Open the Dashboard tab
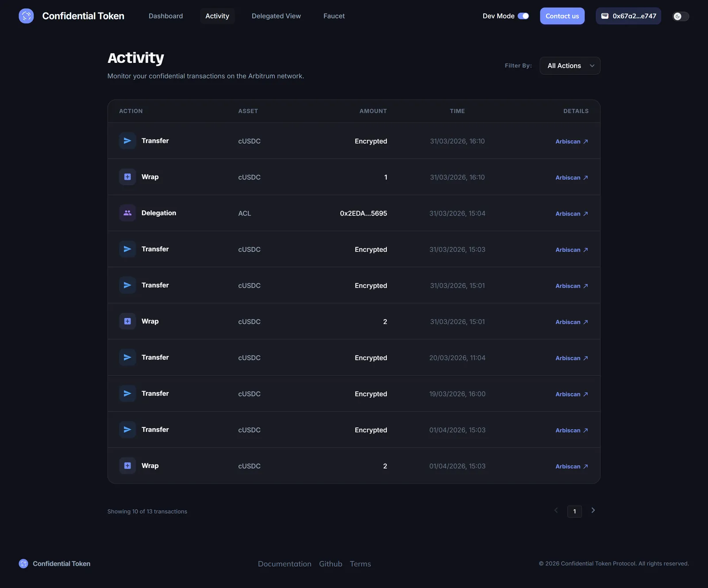 click(x=166, y=16)
